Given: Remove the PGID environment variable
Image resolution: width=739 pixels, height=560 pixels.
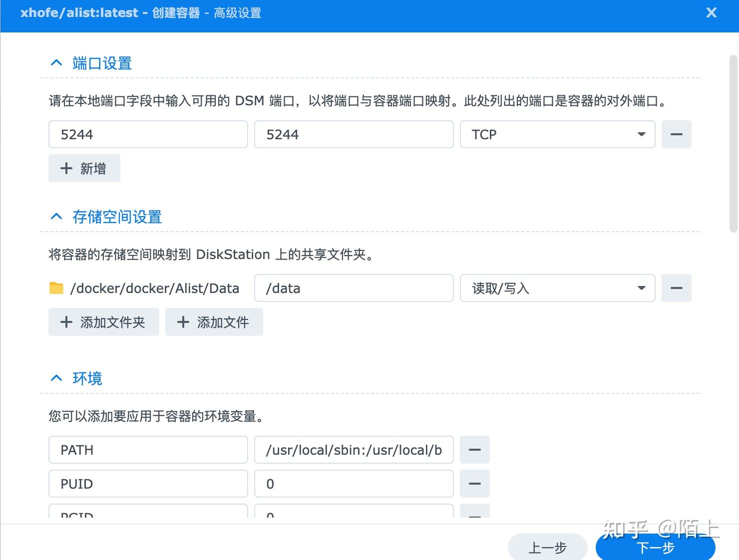Looking at the screenshot, I should (x=474, y=514).
